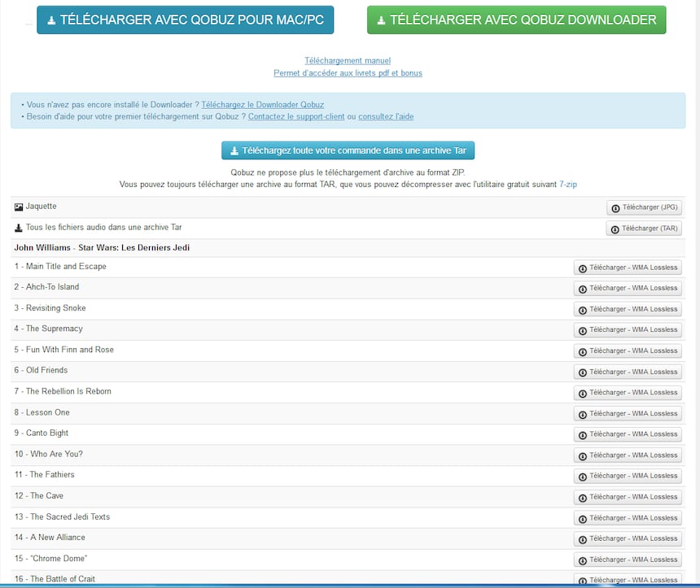Download Ahch-To Island in WMA Lossless
This screenshot has height=588, width=700.
coord(628,288)
